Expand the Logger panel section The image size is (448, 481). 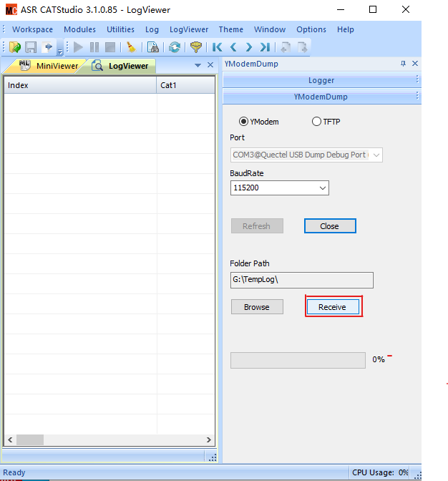click(x=321, y=80)
